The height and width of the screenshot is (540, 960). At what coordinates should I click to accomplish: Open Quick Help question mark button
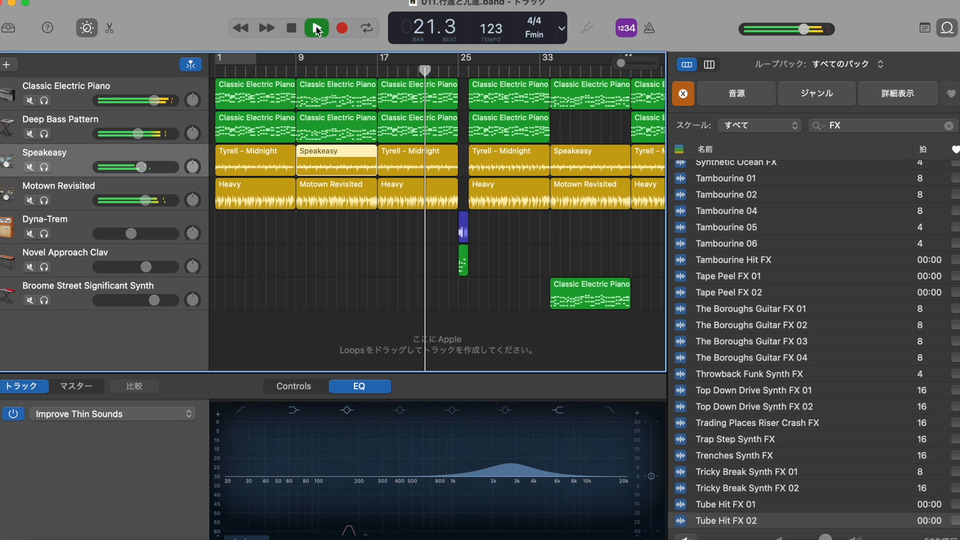(x=47, y=28)
